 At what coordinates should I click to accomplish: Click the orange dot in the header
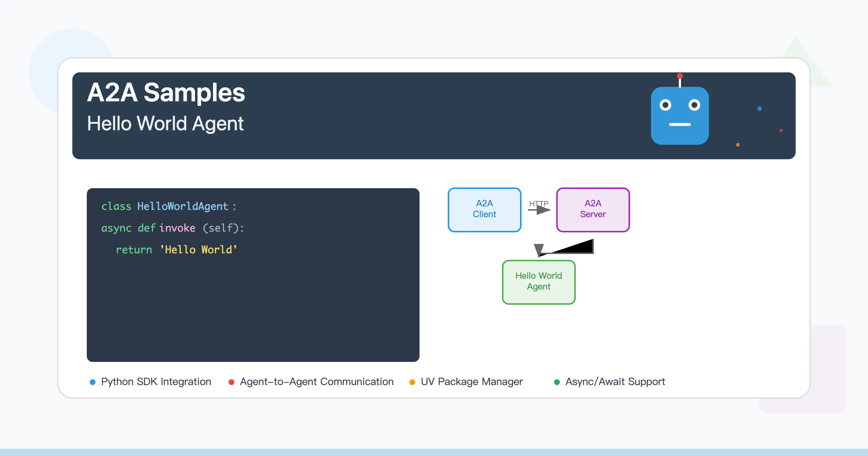(737, 144)
